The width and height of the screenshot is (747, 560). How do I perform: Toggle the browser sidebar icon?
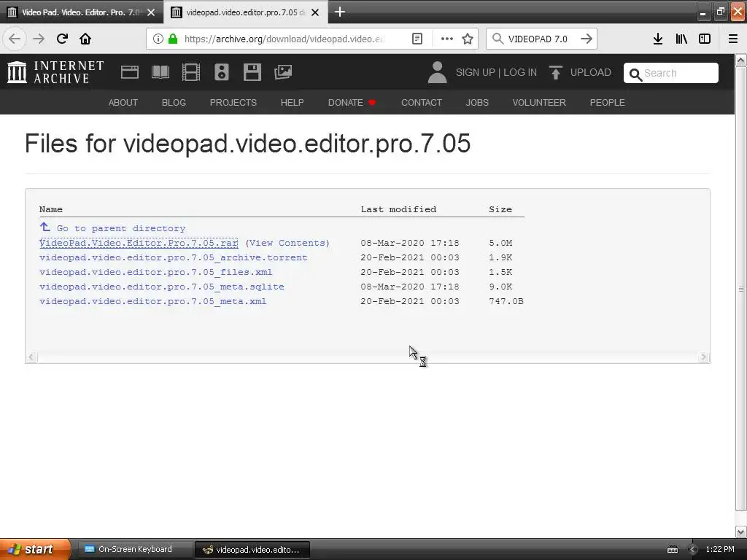(x=705, y=39)
